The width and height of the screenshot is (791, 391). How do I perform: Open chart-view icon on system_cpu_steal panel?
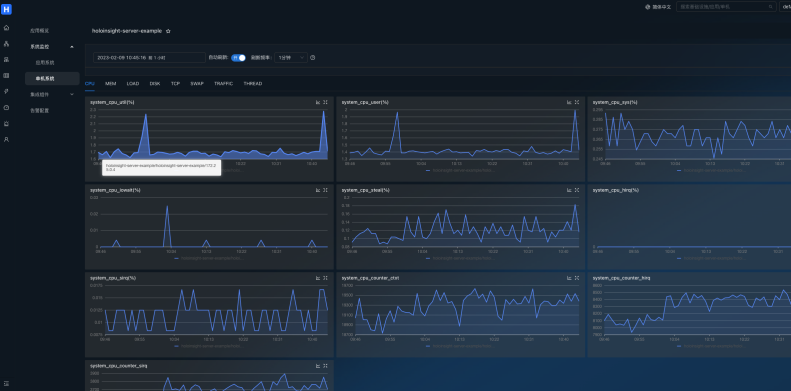click(x=569, y=190)
